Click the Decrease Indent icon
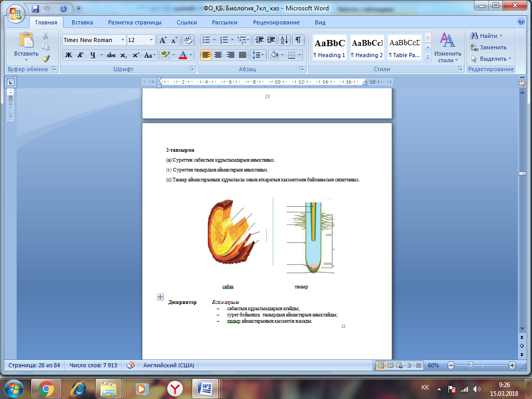Image resolution: width=532 pixels, height=399 pixels. coord(259,40)
